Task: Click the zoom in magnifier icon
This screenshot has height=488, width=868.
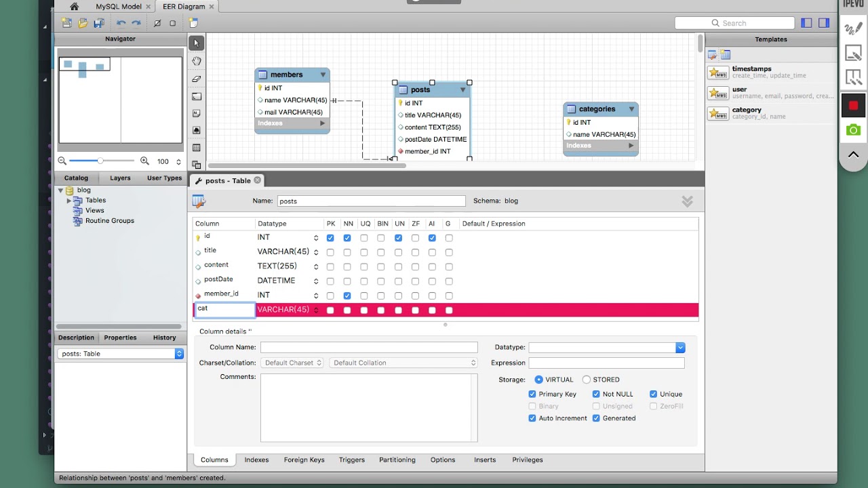Action: (144, 161)
